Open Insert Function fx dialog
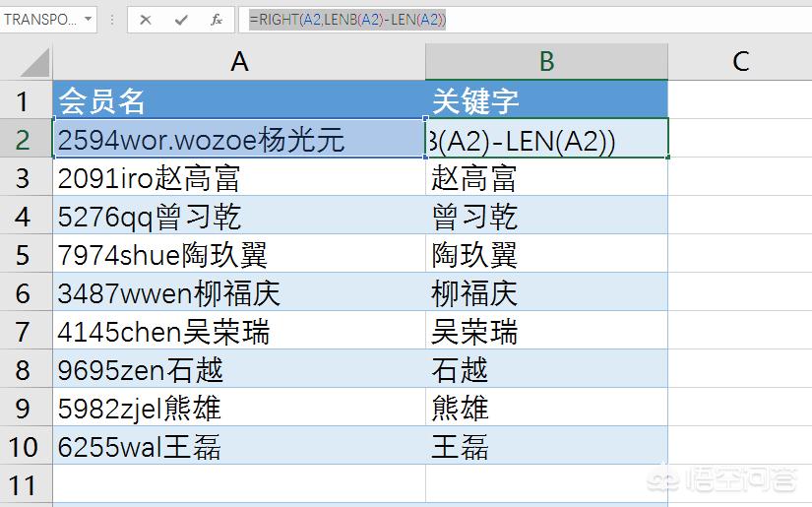Viewport: 812px width, 507px height. [217, 21]
